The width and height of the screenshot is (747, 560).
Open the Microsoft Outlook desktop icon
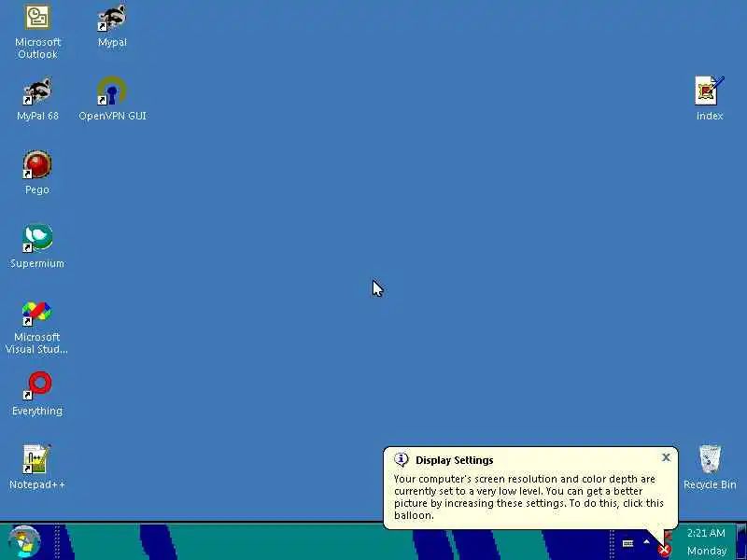coord(37,32)
